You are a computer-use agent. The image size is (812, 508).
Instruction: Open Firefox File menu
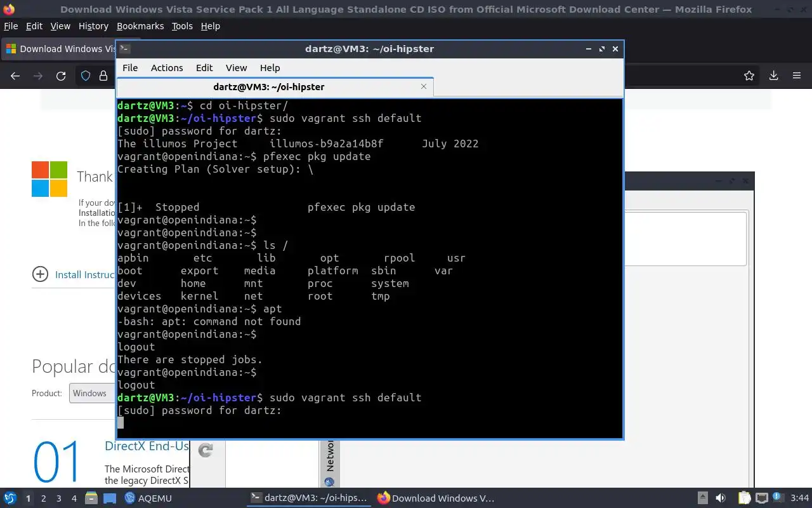(11, 25)
